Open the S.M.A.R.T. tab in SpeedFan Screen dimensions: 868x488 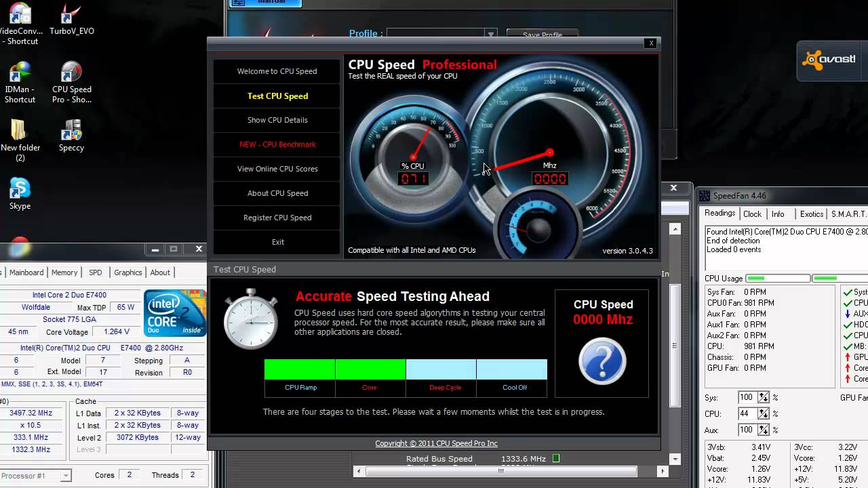coord(848,214)
